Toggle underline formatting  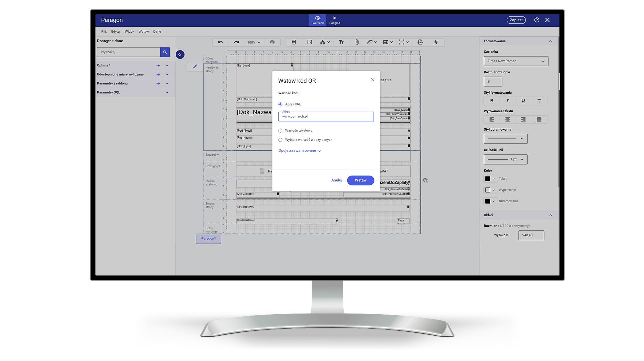point(523,101)
